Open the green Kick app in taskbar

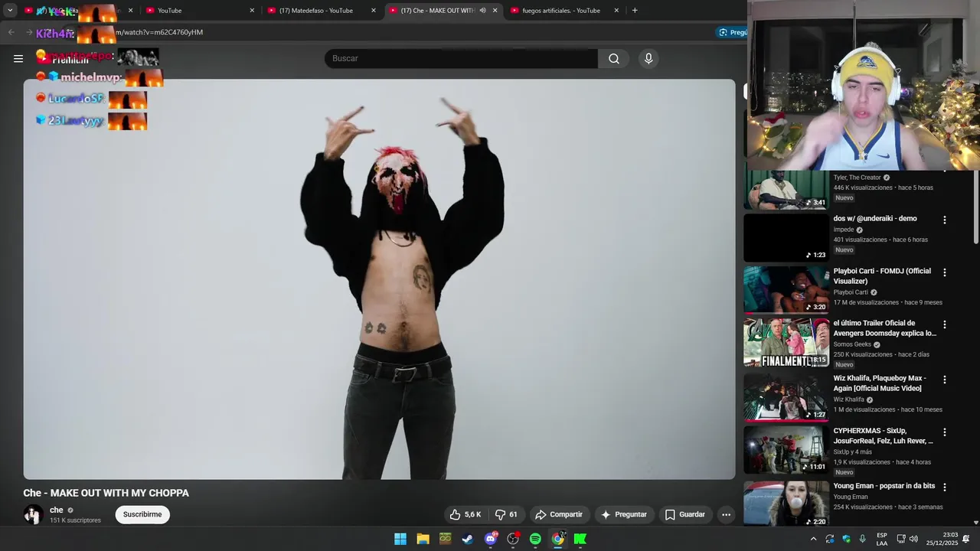(x=580, y=539)
